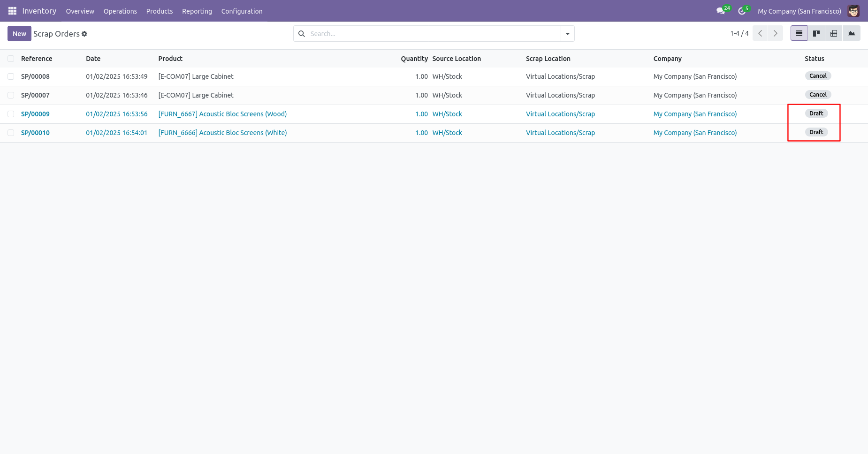Viewport: 868px width, 454px height.
Task: Click the user avatar in top bar
Action: [853, 11]
